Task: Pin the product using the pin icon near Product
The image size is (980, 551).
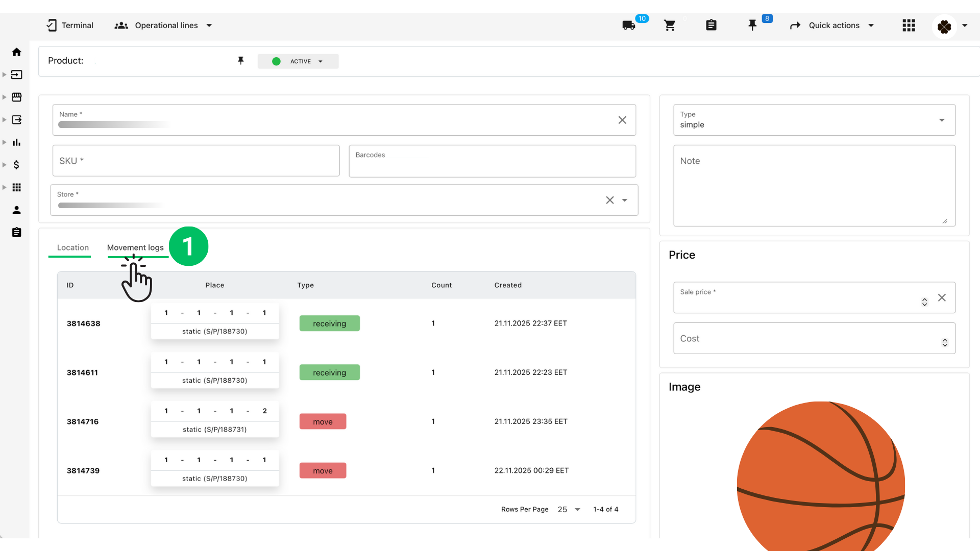Action: click(x=241, y=60)
